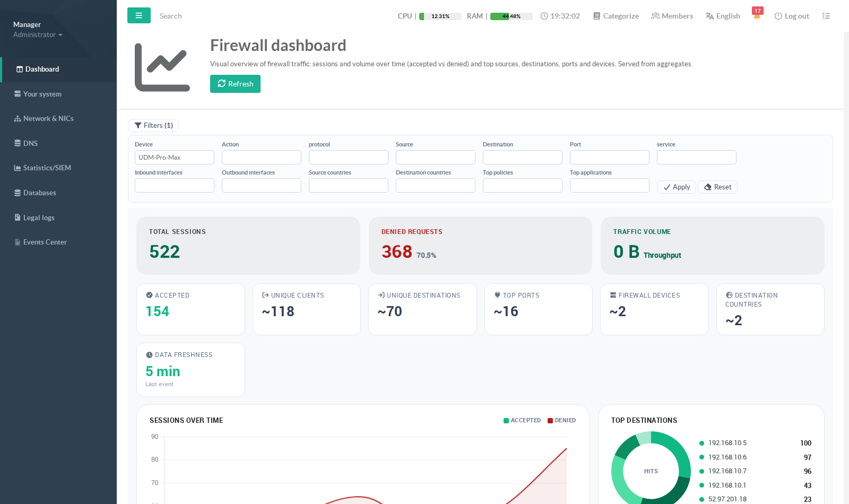The width and height of the screenshot is (849, 504).
Task: Open the DNS menu item
Action: click(x=58, y=143)
